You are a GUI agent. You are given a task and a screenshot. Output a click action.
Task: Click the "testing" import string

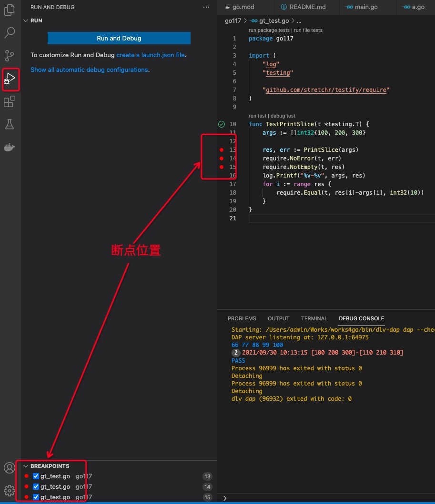pos(278,73)
